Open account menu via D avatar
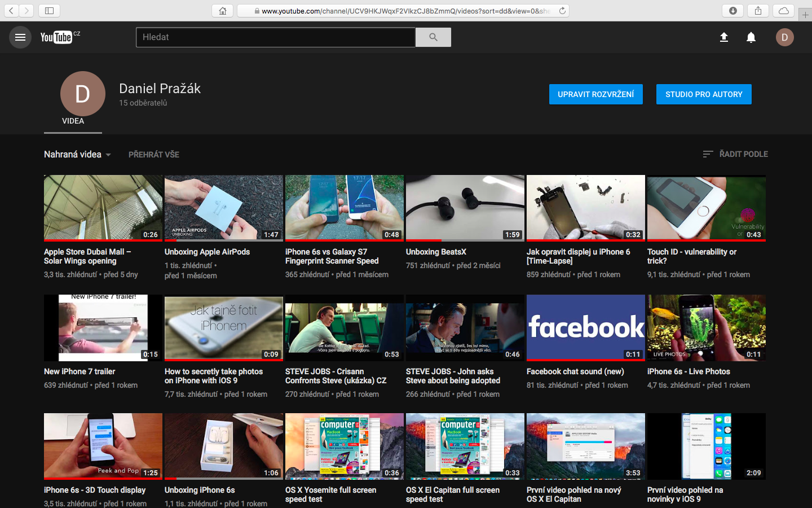The image size is (812, 508). click(x=785, y=37)
